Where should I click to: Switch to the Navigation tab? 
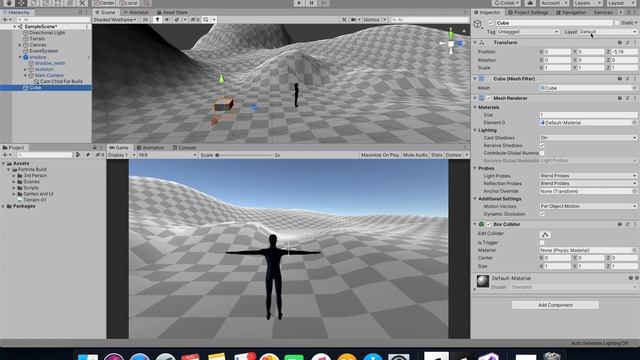point(571,12)
